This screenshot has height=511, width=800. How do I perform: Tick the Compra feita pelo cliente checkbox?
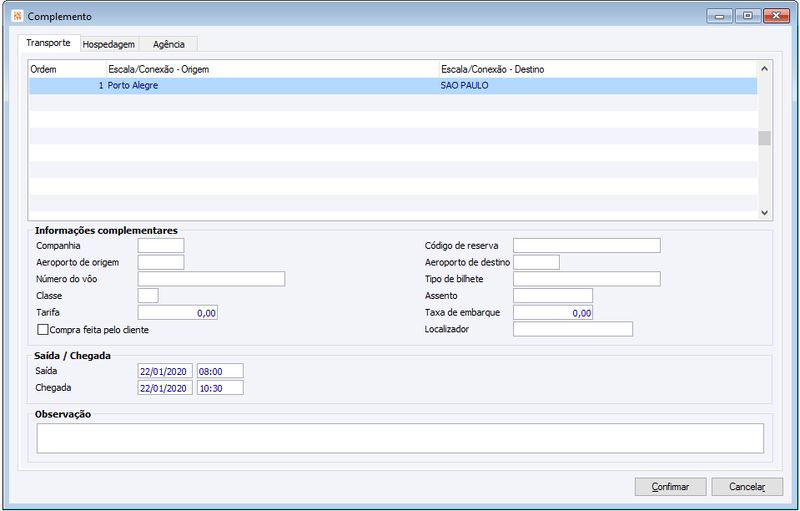(x=43, y=330)
